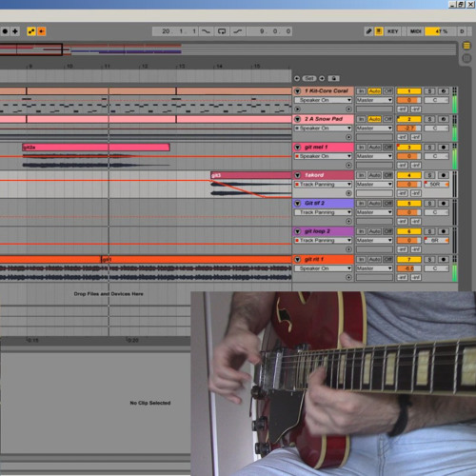Toggle the KEY map mode switch
The height and width of the screenshot is (476, 476).
pos(393,31)
